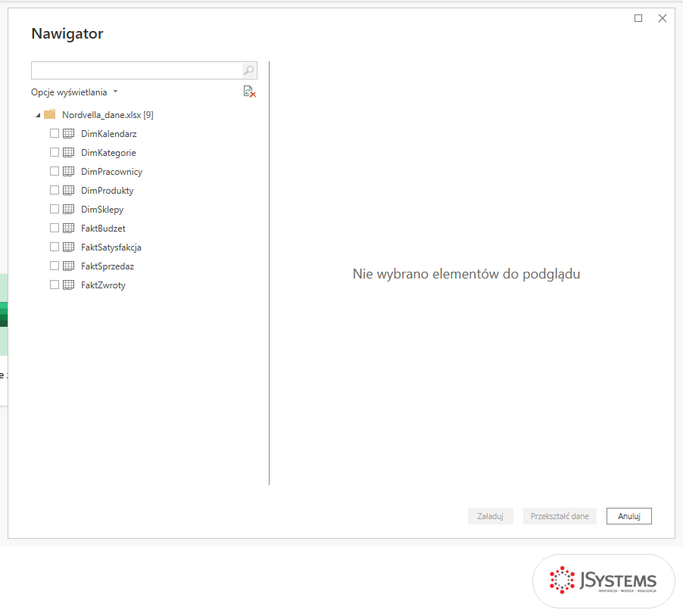Click the Nordvella_dane.xlsx [9] file label
This screenshot has width=683, height=616.
tap(108, 115)
